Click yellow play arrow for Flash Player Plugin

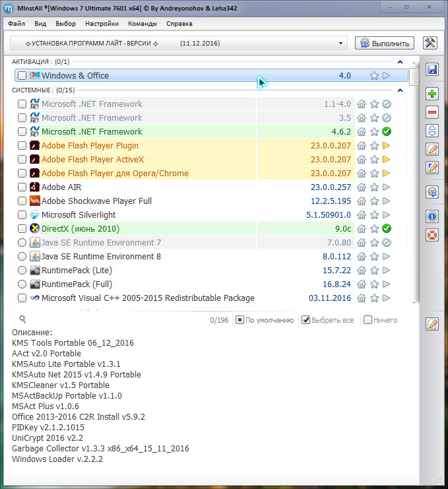click(386, 146)
